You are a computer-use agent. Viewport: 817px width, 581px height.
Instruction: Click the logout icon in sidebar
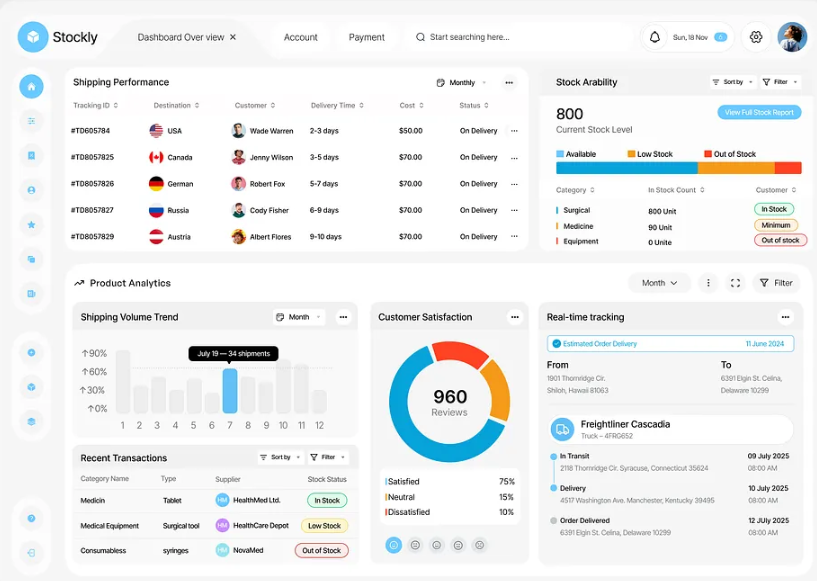click(x=31, y=553)
